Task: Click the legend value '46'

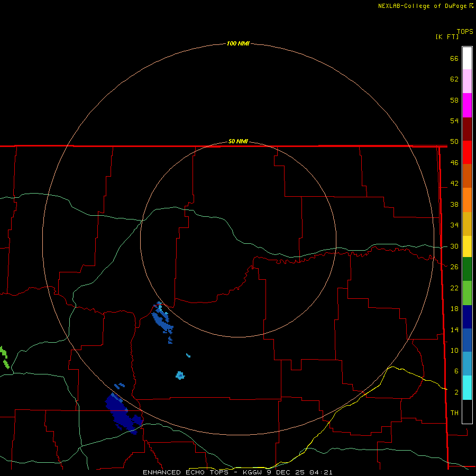Action: tap(454, 162)
